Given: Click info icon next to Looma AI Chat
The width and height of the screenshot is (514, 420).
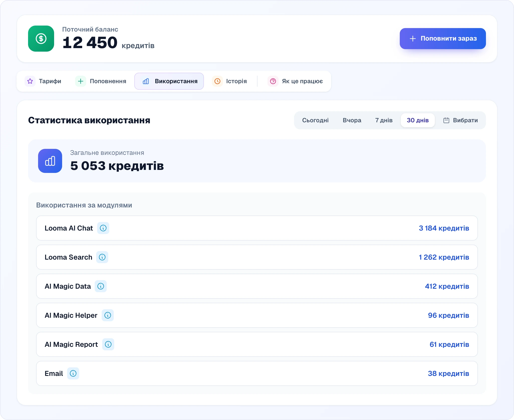Looking at the screenshot, I should click(x=103, y=228).
